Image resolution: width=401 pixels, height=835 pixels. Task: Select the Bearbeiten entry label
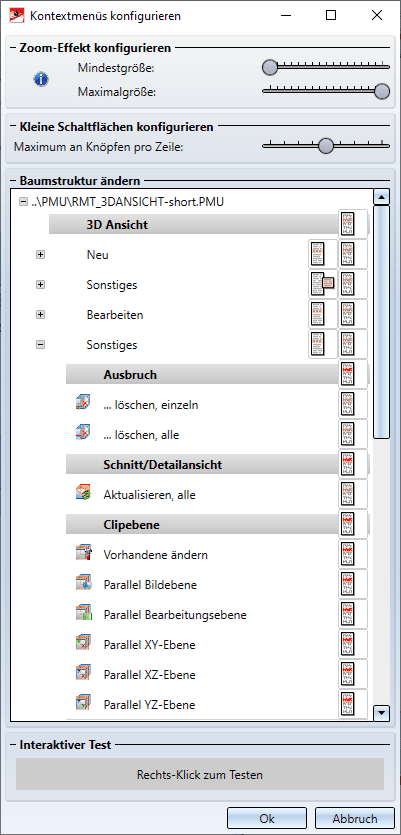click(114, 315)
